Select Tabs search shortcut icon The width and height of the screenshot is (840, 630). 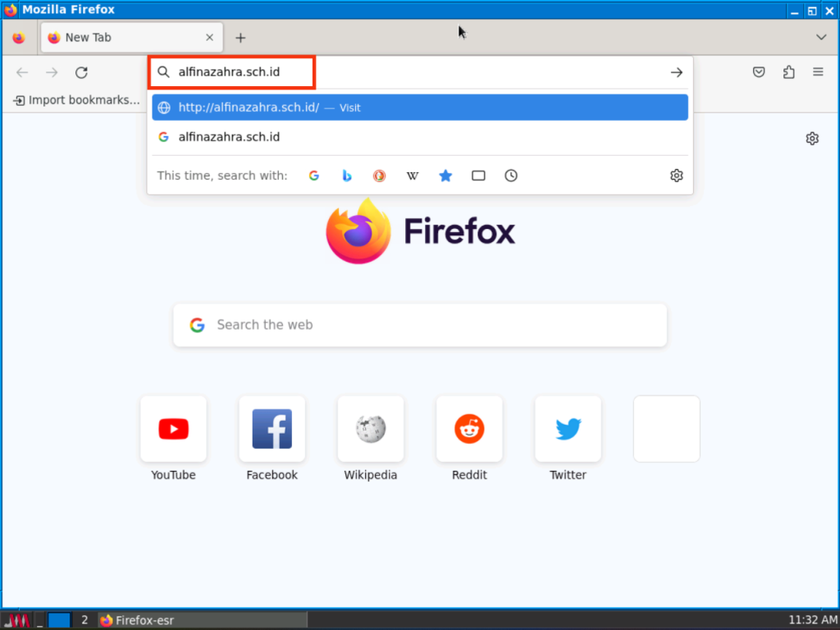[x=478, y=176]
